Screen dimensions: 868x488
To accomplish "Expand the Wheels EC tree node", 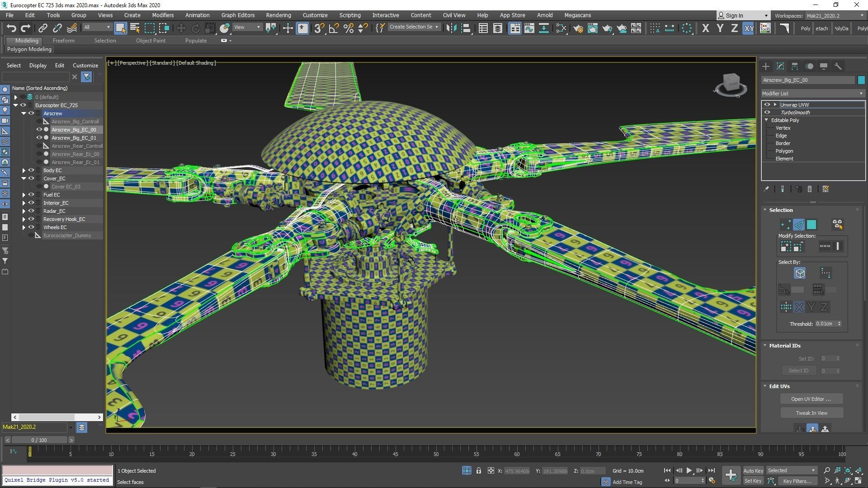I will (24, 227).
